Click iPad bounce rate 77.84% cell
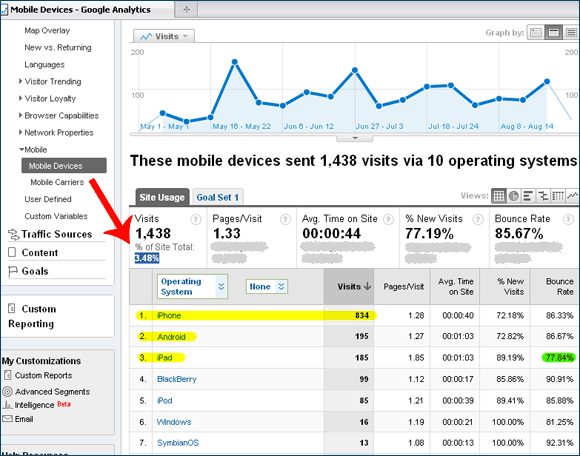Screen dimensions: 580x456 tap(559, 358)
